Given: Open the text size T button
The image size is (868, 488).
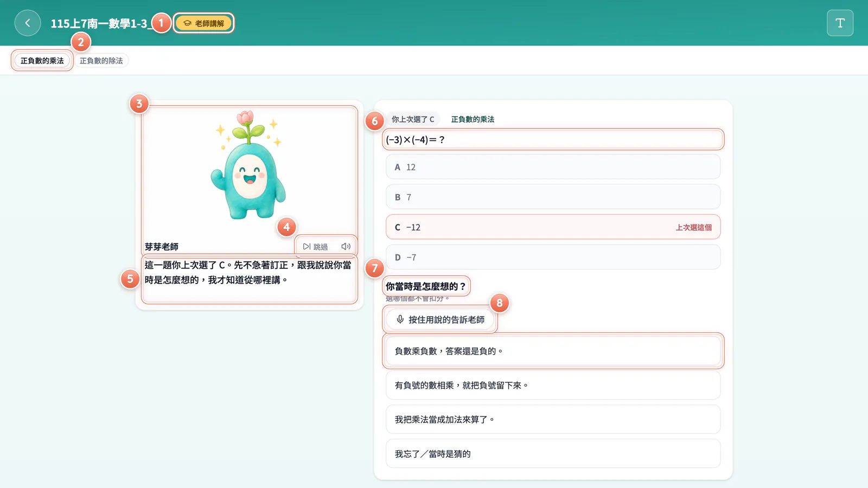Looking at the screenshot, I should [840, 23].
